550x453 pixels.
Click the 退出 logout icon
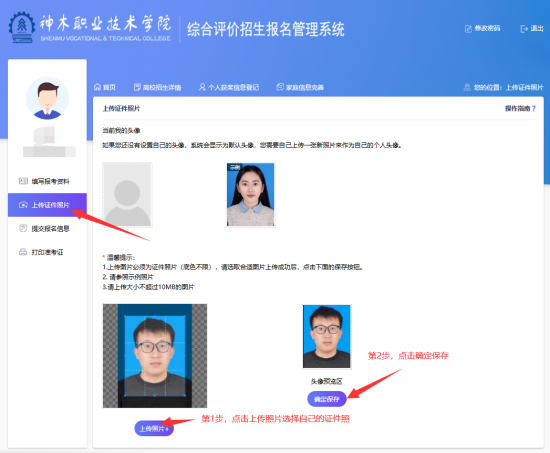click(524, 29)
